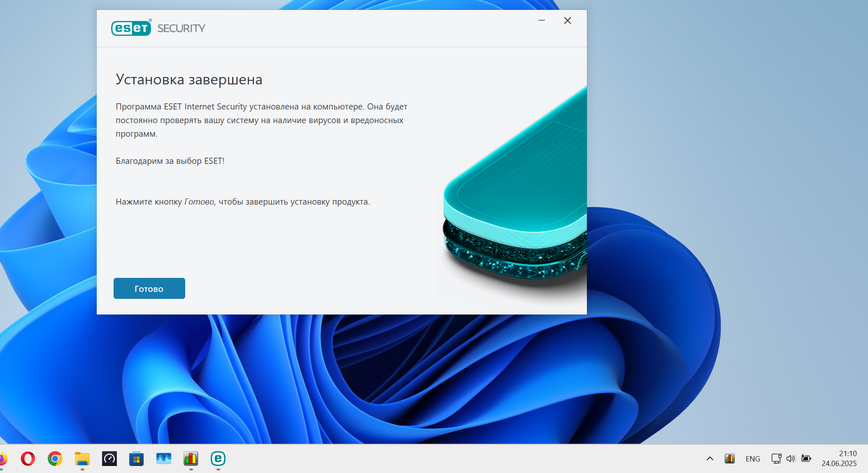Open the blue wave chart app in taskbar
The height and width of the screenshot is (473, 868).
point(164,458)
